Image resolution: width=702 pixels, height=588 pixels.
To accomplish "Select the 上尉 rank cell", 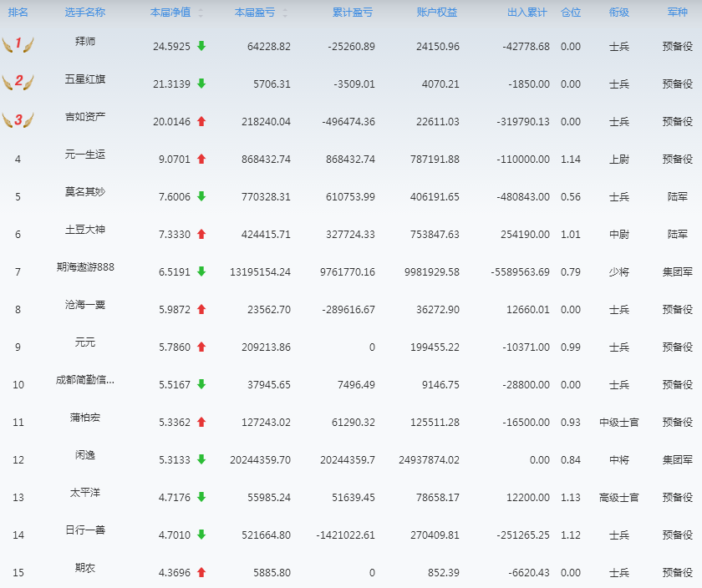I will 619,160.
